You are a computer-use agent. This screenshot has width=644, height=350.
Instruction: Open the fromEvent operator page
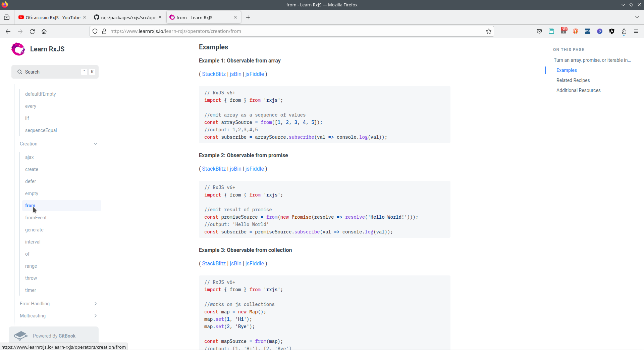[36, 218]
